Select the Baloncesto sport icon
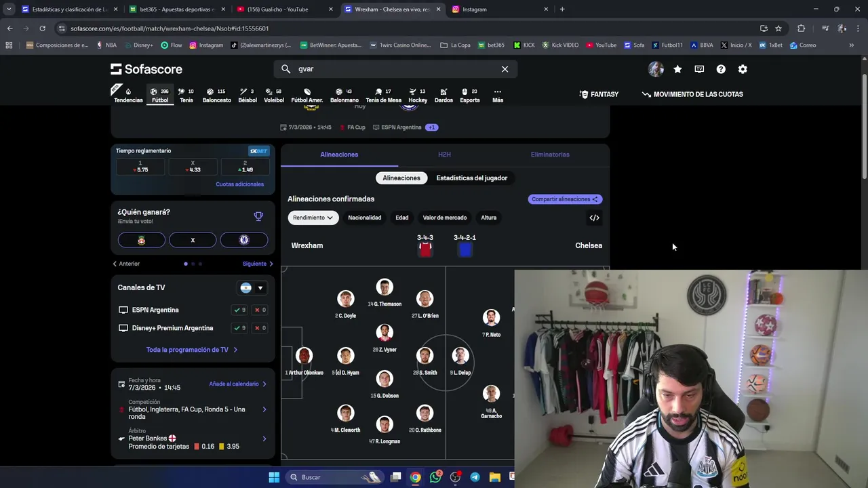This screenshot has width=868, height=488. (216, 95)
